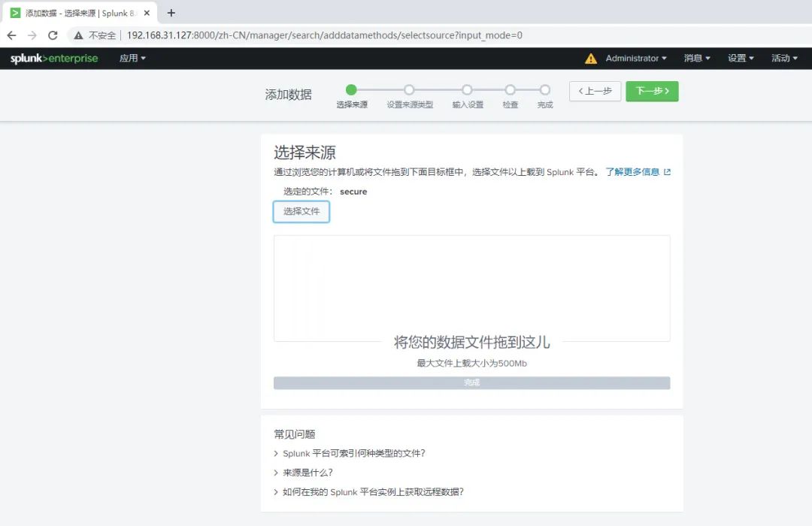
Task: Open the 了解更多信息 link
Action: click(x=632, y=172)
